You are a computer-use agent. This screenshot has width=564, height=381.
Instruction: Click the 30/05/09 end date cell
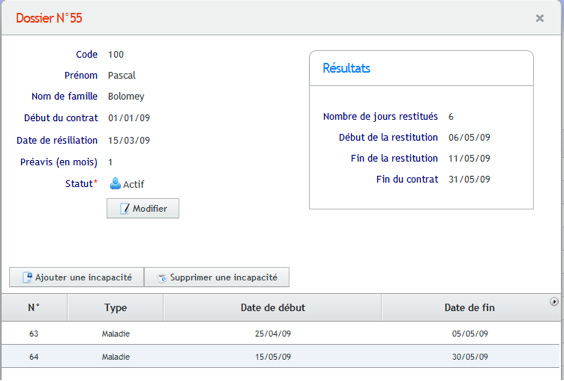(x=470, y=357)
